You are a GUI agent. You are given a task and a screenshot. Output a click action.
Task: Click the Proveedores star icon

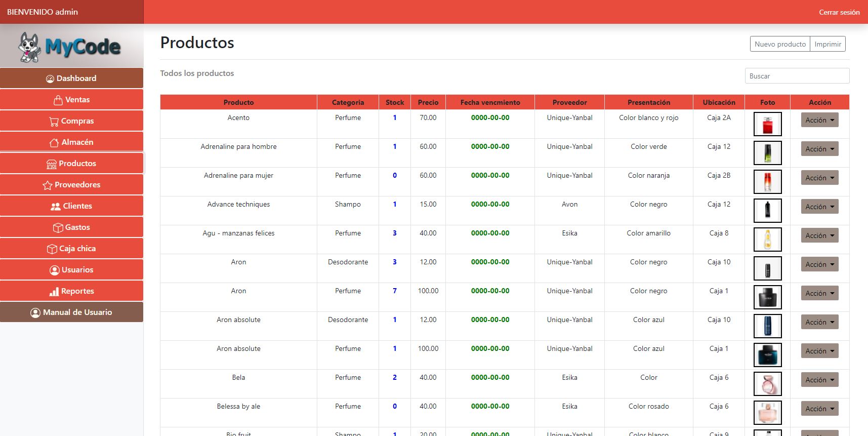pos(48,185)
